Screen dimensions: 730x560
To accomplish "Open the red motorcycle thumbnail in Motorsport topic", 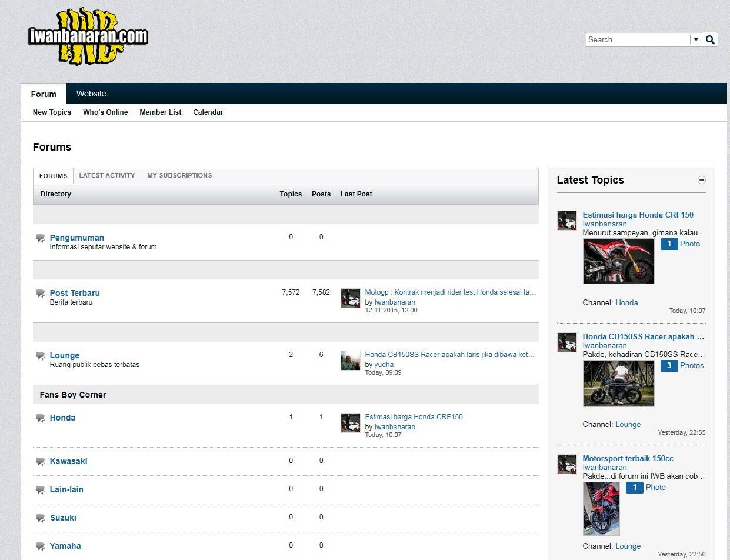I will click(x=601, y=509).
